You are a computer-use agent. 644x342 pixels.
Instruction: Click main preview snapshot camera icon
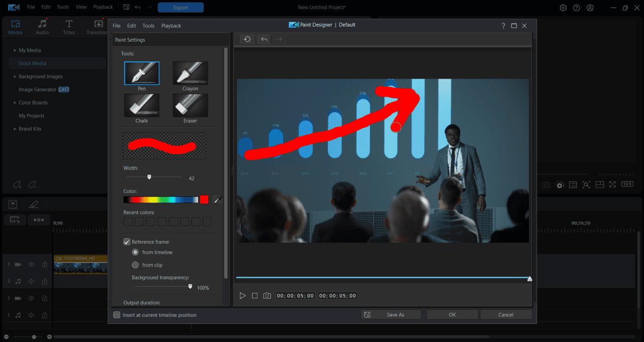[546, 185]
